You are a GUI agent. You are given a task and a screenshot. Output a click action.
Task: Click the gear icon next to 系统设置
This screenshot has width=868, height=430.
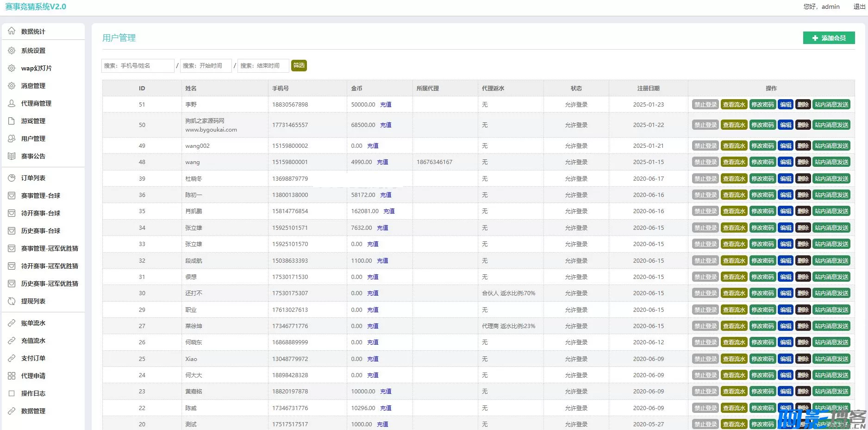click(12, 51)
